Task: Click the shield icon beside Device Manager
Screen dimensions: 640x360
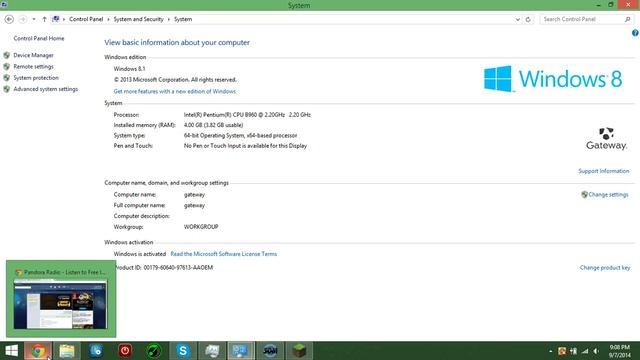Action: [x=7, y=55]
